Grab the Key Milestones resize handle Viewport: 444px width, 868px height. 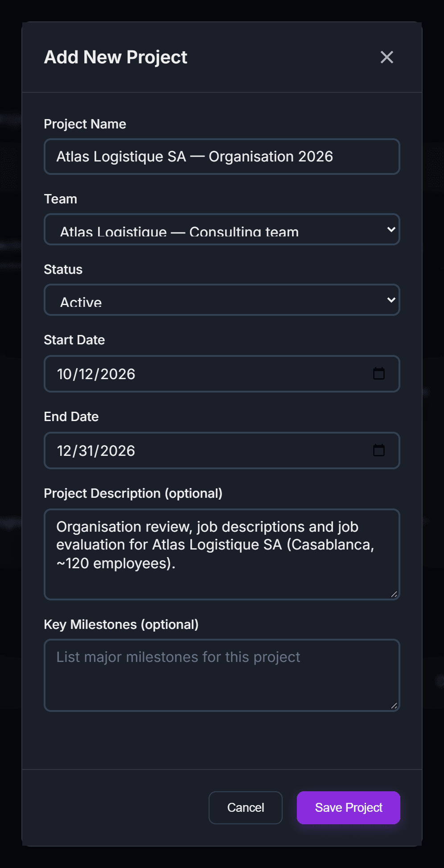[394, 706]
